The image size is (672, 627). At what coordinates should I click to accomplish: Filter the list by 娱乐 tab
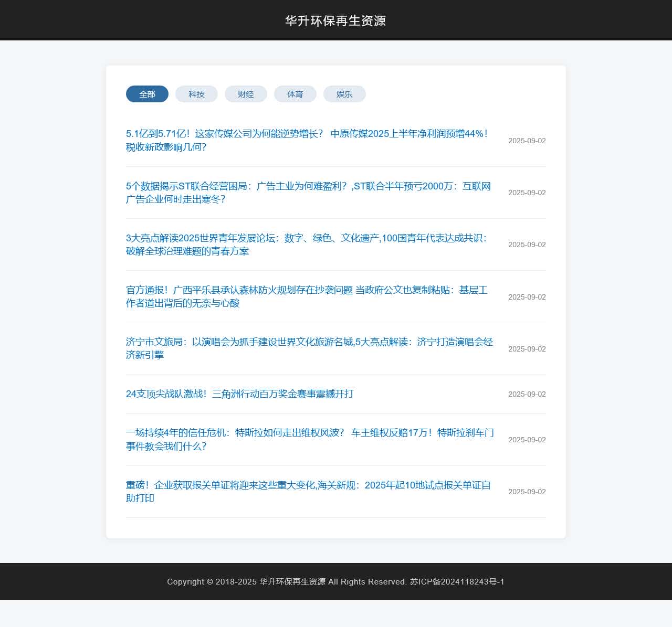pos(344,94)
